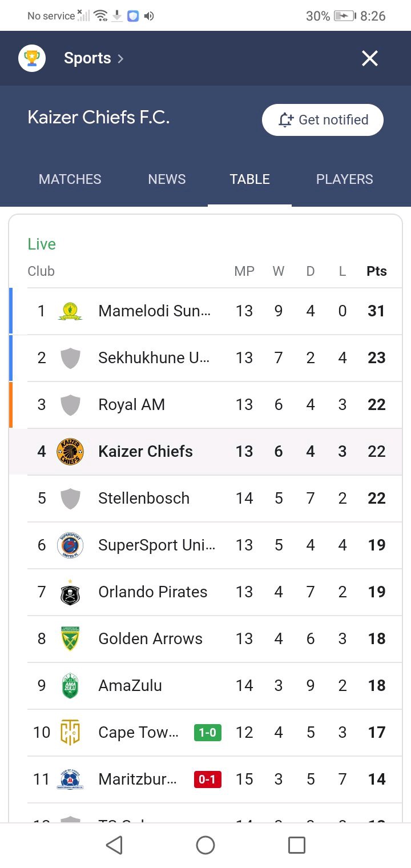Tap the SuperSport United crest
This screenshot has height=868, width=411.
[70, 545]
